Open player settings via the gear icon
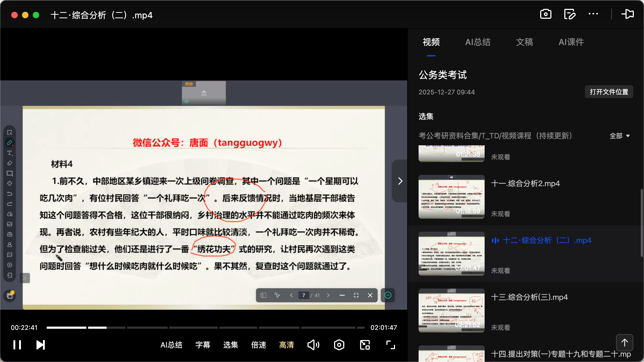Image resolution: width=644 pixels, height=362 pixels. [339, 345]
